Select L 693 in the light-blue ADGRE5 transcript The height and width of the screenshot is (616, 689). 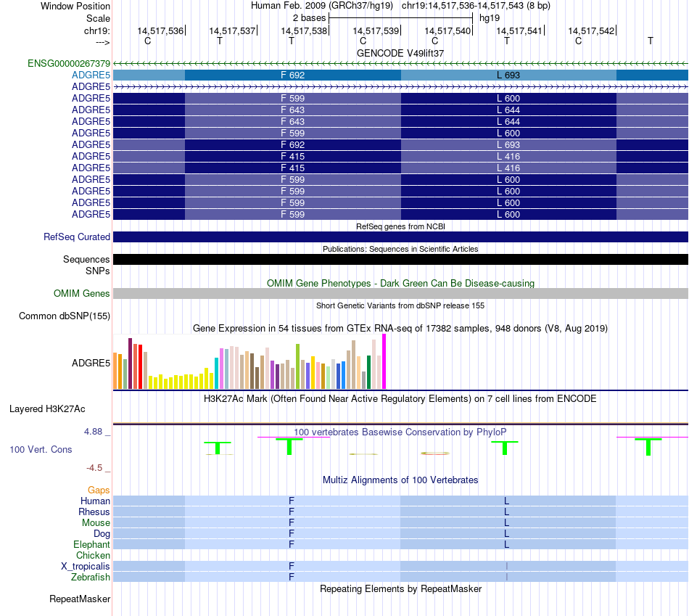pos(508,75)
